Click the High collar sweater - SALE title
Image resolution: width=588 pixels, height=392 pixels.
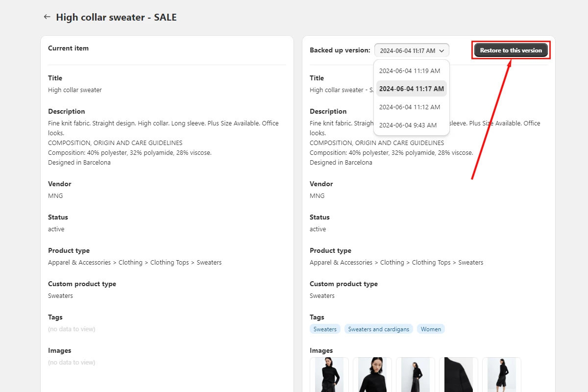tap(116, 17)
